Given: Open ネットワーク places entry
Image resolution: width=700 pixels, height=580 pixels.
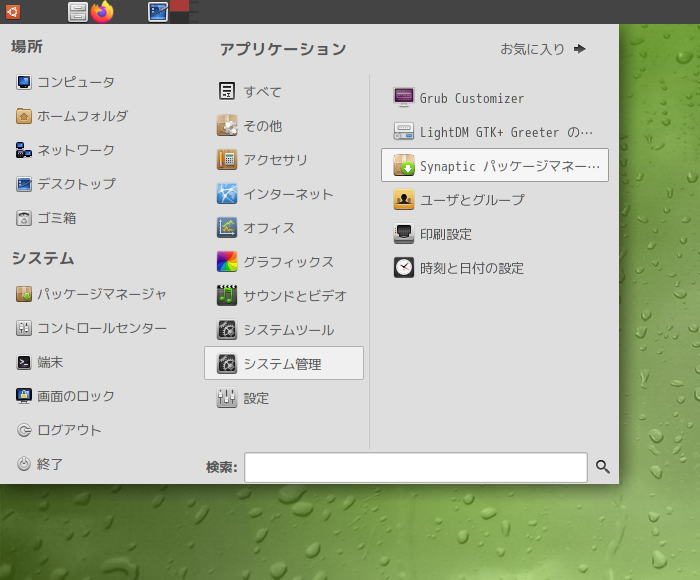Looking at the screenshot, I should [65, 150].
